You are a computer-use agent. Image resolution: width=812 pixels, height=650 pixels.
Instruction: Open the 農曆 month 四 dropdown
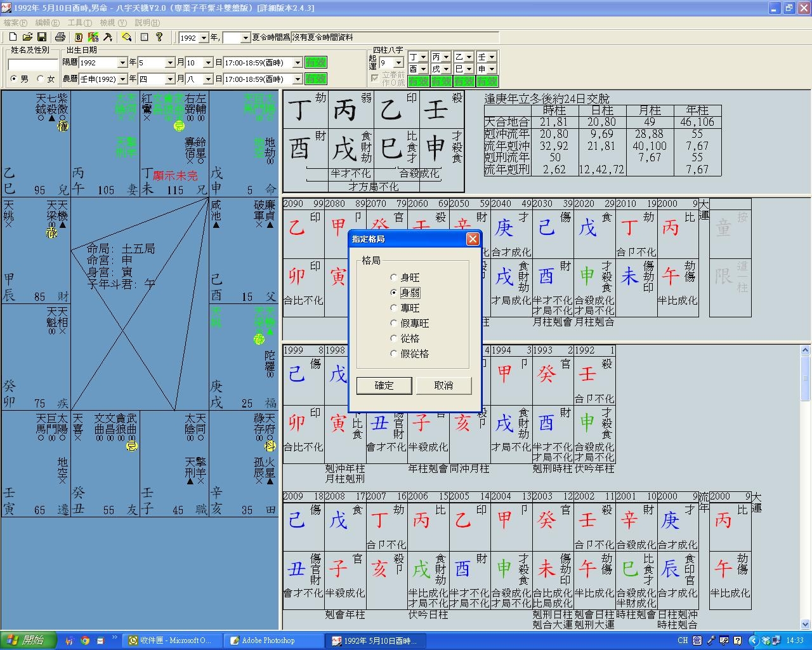click(169, 79)
